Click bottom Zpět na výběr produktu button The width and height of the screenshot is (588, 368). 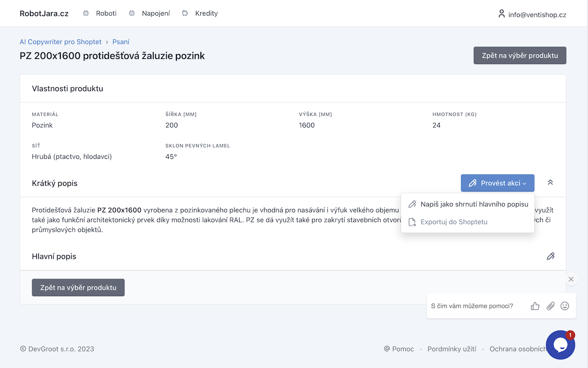point(78,288)
